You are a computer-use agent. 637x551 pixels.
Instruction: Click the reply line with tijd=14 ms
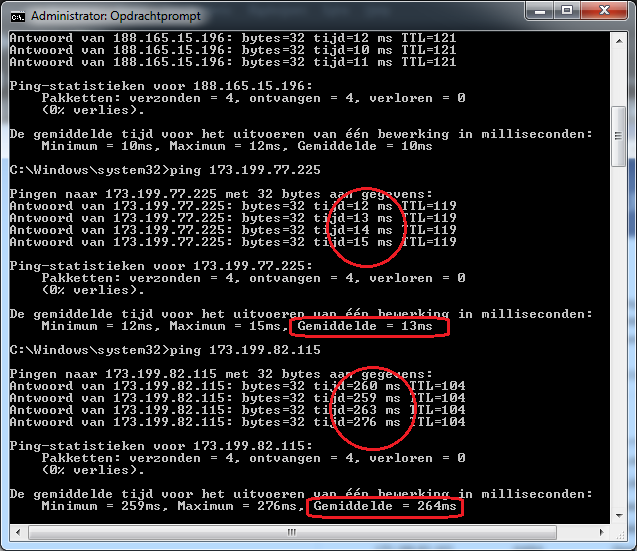click(233, 230)
